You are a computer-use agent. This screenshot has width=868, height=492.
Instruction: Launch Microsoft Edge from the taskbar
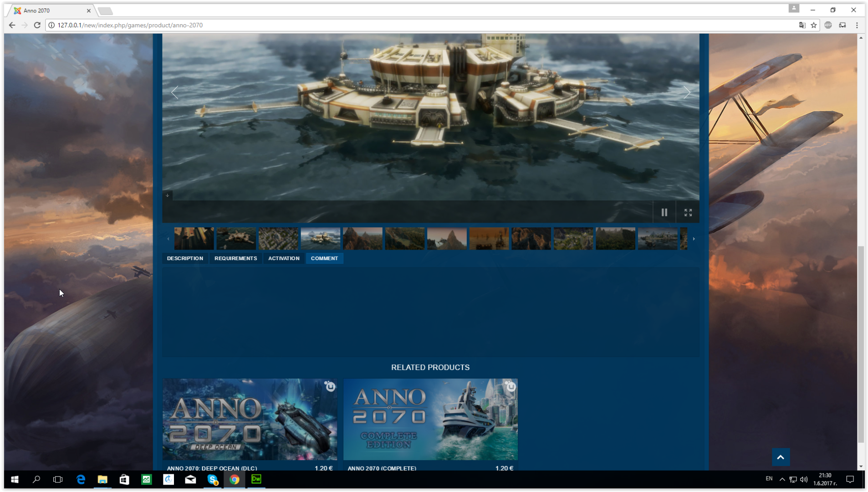click(x=81, y=479)
